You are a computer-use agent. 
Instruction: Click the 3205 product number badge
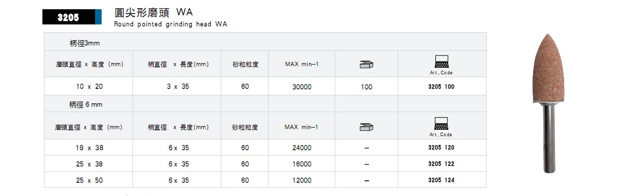pyautogui.click(x=72, y=17)
